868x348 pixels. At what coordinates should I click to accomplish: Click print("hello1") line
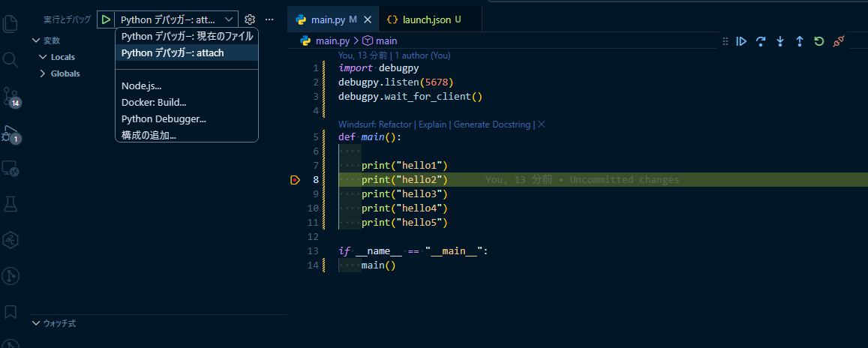(x=404, y=166)
